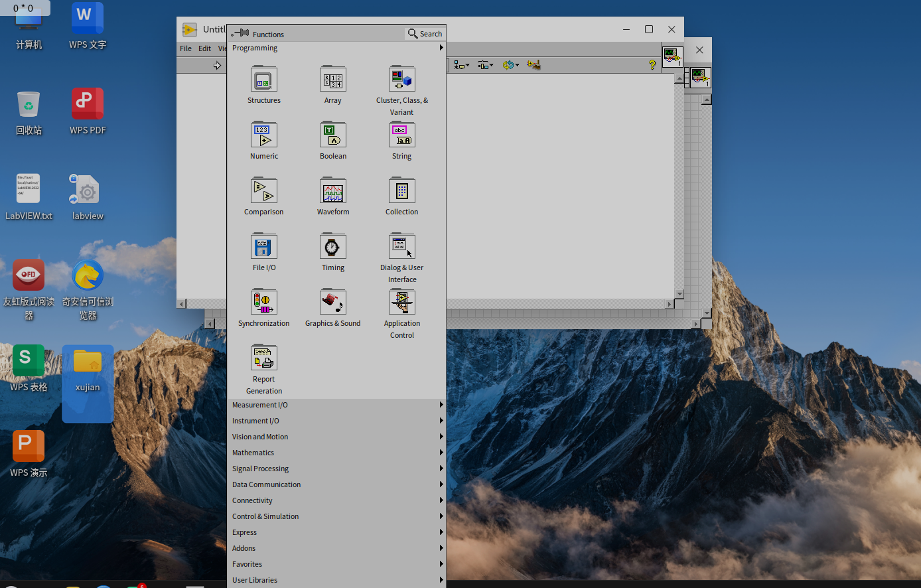
Task: Expand the Instrument I/O category
Action: [x=336, y=421]
